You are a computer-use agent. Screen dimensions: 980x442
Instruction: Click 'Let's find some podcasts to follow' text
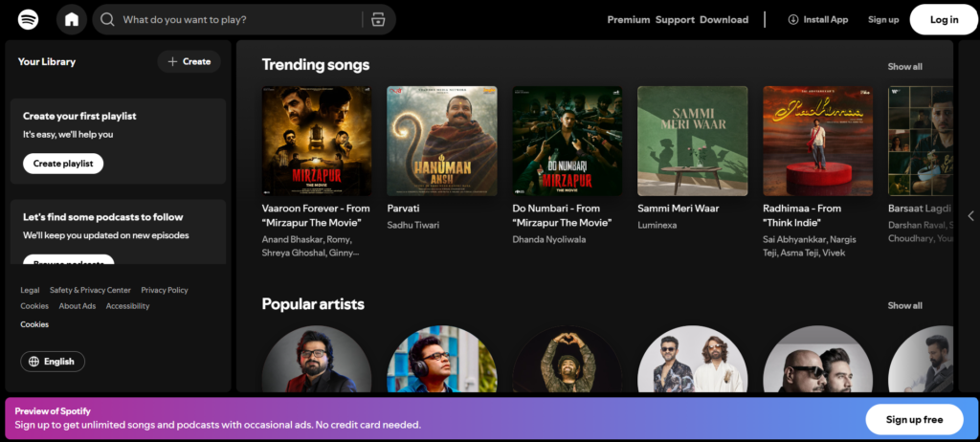coord(103,217)
